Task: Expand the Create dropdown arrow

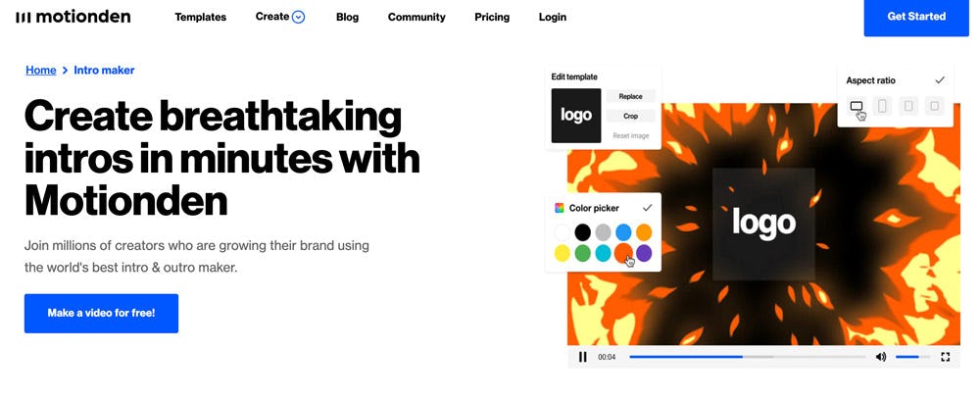Action: (x=299, y=17)
